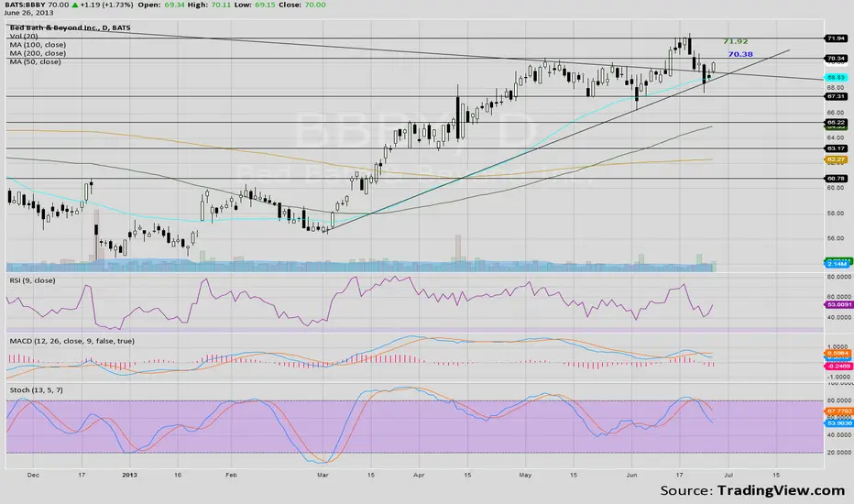Select the Stoch (13, 5, 7) indicator legend
Viewport: 854px width, 504px height.
(36, 390)
